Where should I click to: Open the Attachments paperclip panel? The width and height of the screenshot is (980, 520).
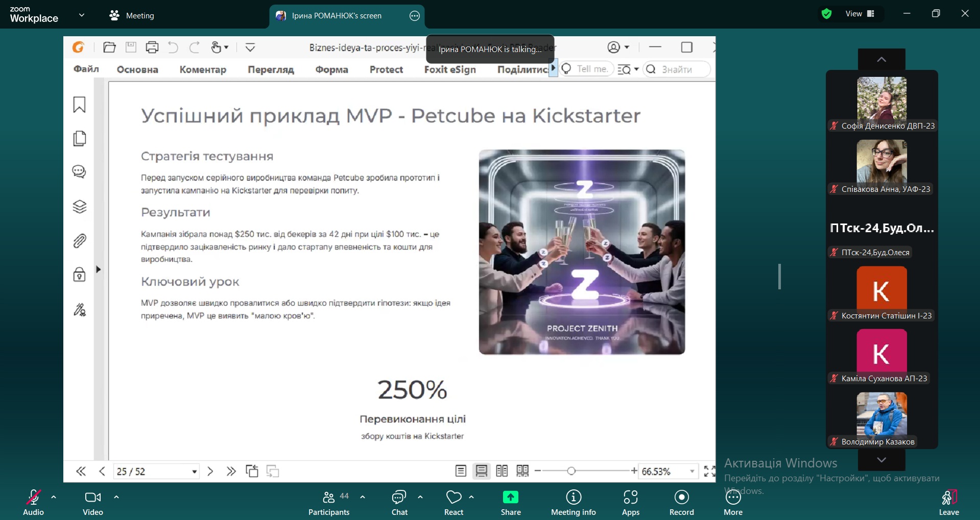79,241
